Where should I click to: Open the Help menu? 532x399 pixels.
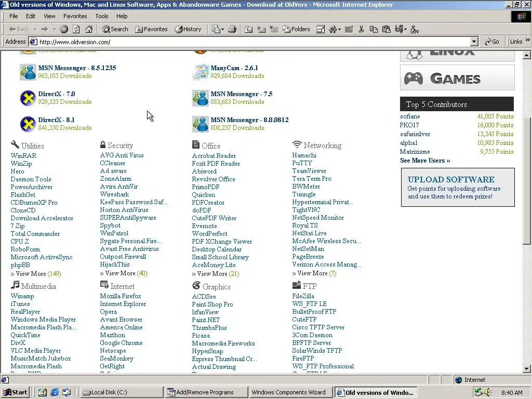coord(122,16)
